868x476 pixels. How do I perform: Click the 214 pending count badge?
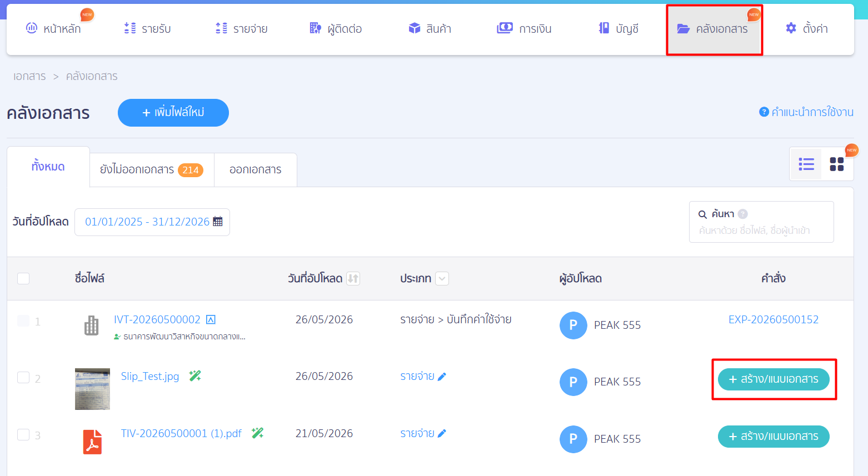(191, 170)
